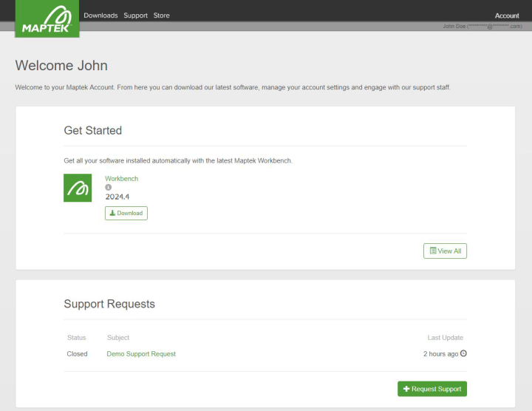Open the Support menu
Screen dimensions: 532x411
pyautogui.click(x=135, y=16)
